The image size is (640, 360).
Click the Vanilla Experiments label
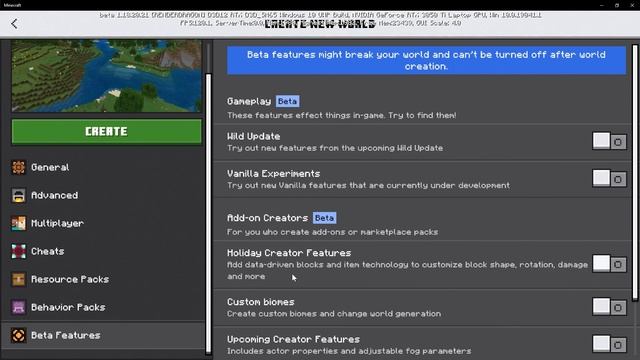(273, 173)
